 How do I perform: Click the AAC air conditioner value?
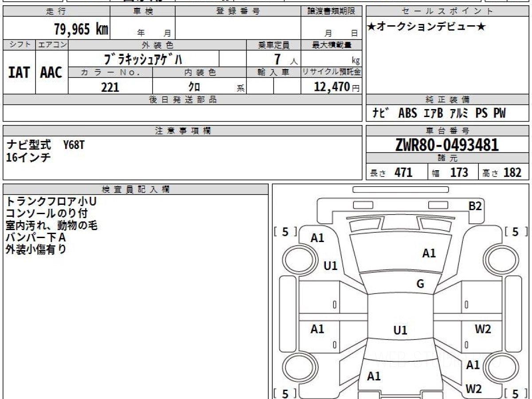pyautogui.click(x=51, y=72)
